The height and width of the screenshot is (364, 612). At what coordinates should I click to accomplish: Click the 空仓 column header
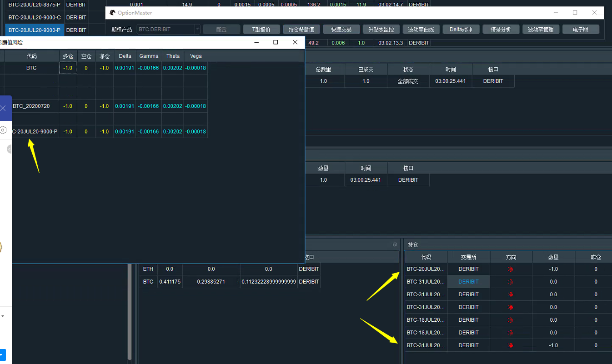pos(86,56)
